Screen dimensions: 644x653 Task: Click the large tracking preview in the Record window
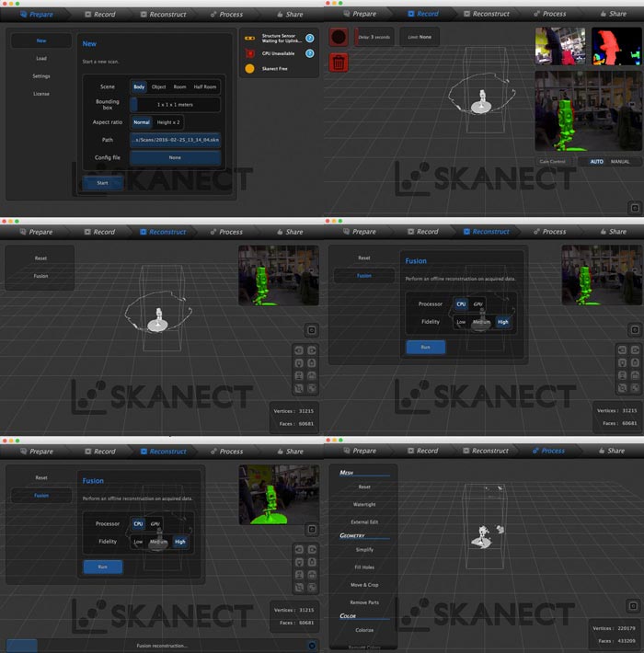(x=588, y=110)
